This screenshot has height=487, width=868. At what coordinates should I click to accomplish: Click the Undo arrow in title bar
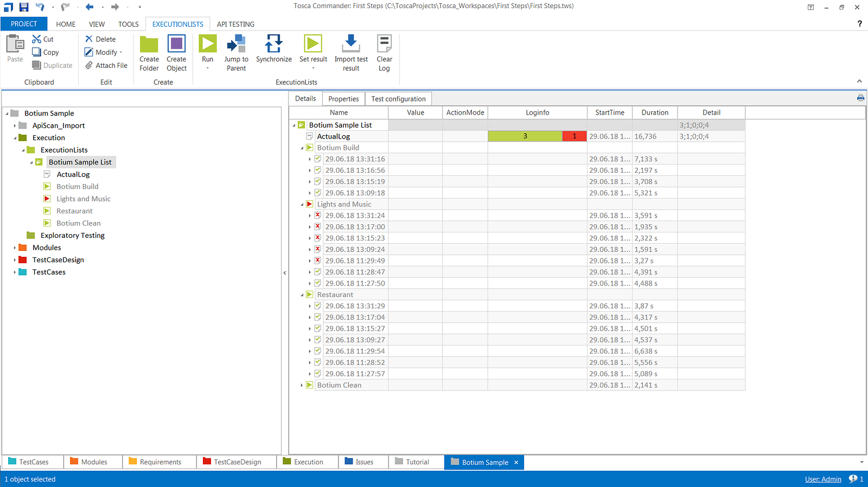pos(40,7)
